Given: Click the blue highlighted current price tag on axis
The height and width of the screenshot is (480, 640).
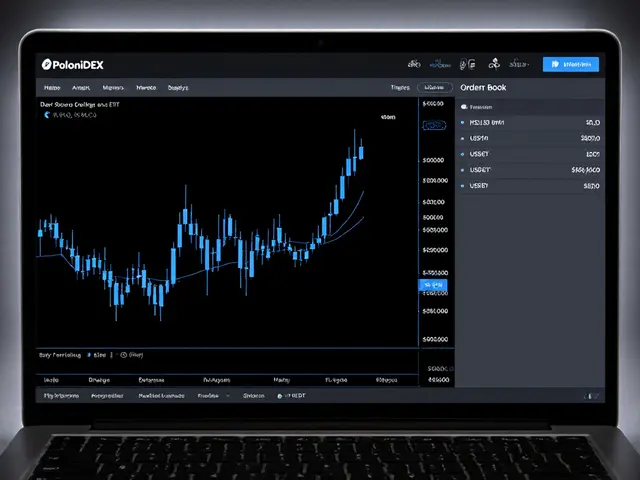Looking at the screenshot, I should pos(432,286).
